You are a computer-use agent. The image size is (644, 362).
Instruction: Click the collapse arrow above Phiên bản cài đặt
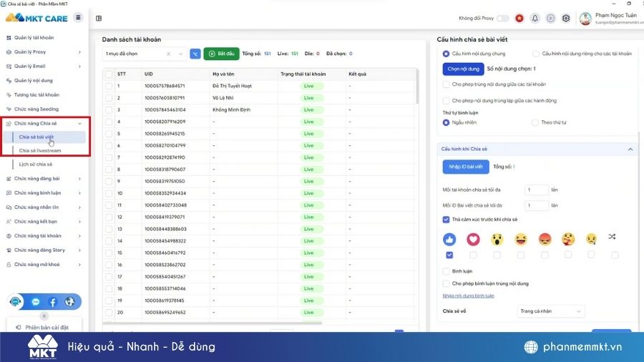[x=44, y=316]
